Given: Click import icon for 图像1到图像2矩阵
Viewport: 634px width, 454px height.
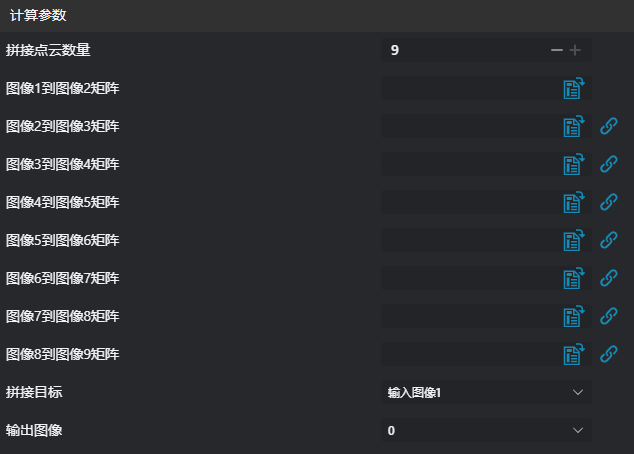Looking at the screenshot, I should (573, 88).
